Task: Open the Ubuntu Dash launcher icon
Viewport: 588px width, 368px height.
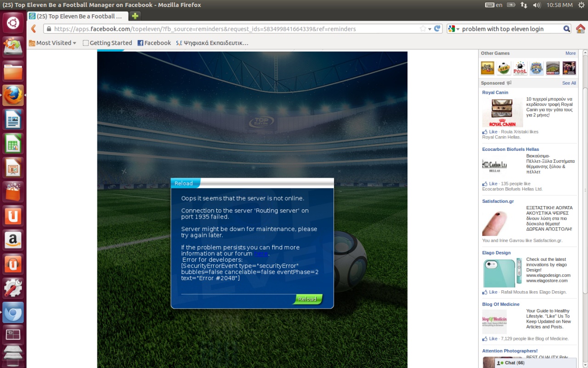Action: click(13, 23)
